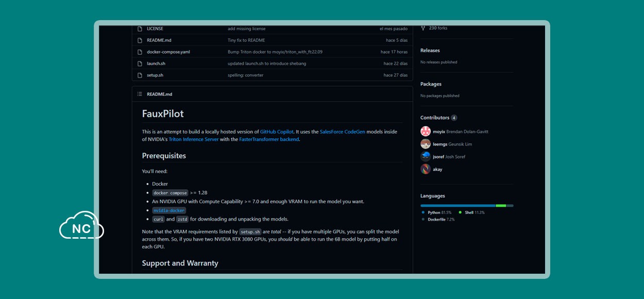Open the Releases section heading
The height and width of the screenshot is (299, 644).
point(430,51)
